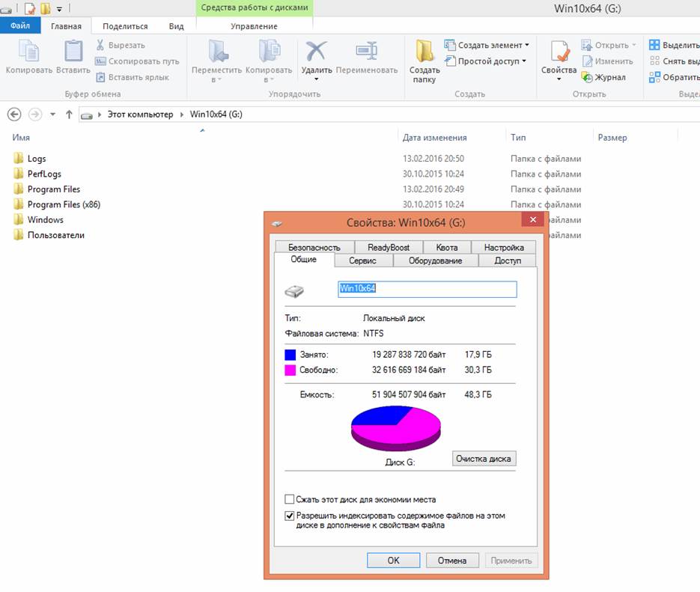The width and height of the screenshot is (700, 592).
Task: Click Select all (Выделить) icon
Action: pyautogui.click(x=654, y=45)
